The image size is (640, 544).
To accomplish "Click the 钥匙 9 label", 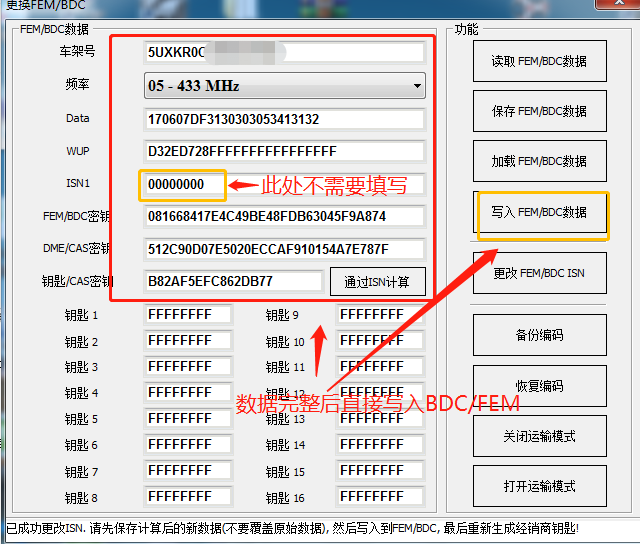I will coord(282,315).
